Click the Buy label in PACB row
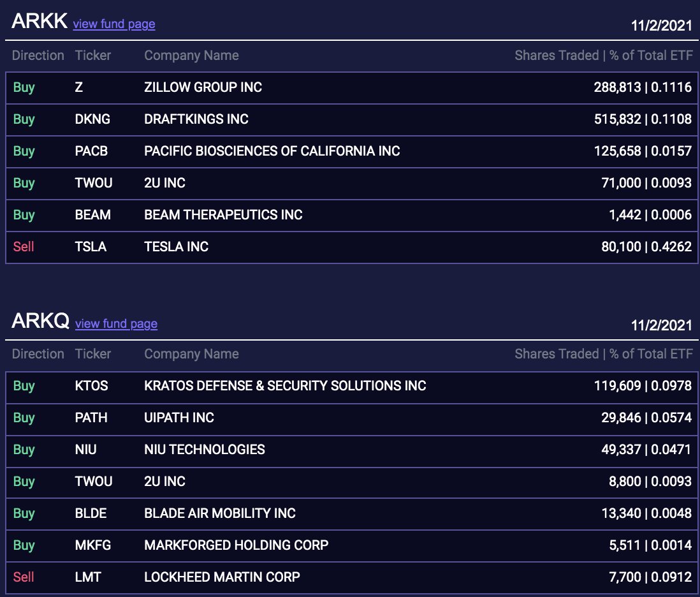The width and height of the screenshot is (700, 597). click(x=24, y=151)
